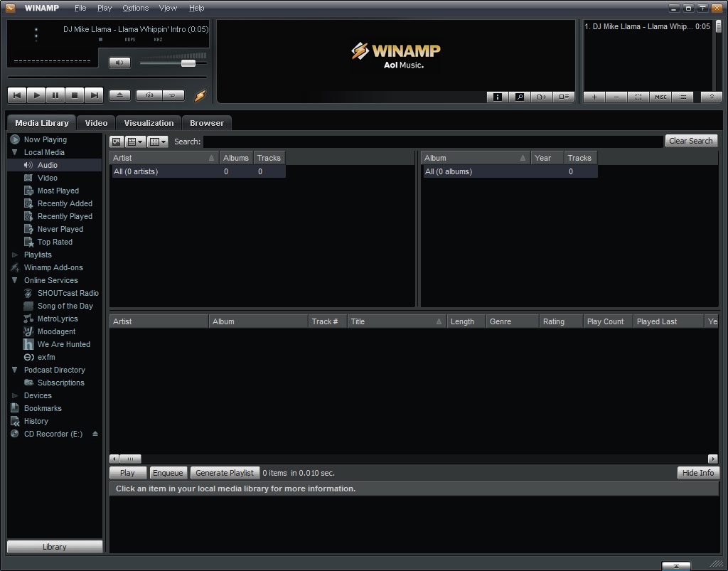Click the orange Winamp lightning bolt icon
Viewport: 728px width, 571px height.
click(200, 95)
